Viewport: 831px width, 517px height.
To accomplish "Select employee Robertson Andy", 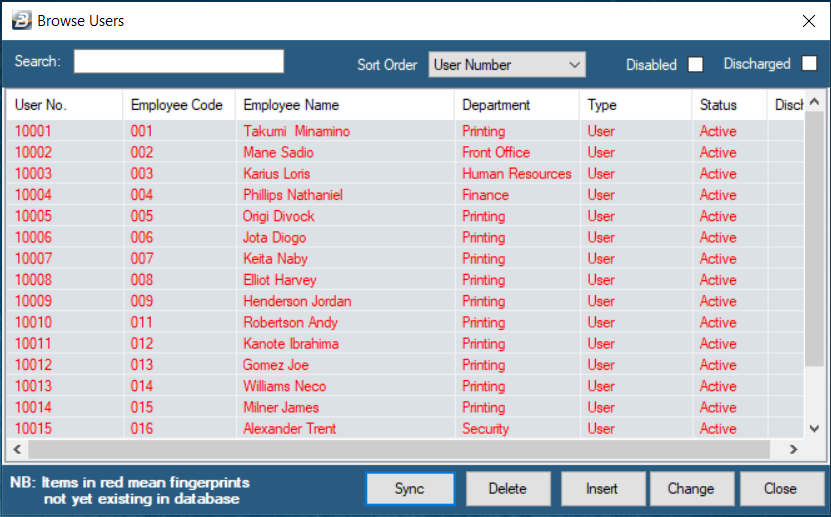I will tap(290, 322).
